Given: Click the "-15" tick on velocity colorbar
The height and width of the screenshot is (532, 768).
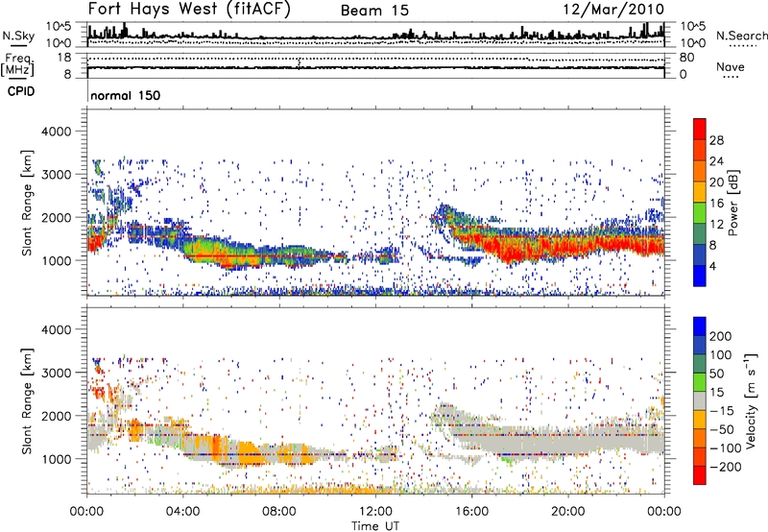Looking at the screenshot, I should click(722, 411).
